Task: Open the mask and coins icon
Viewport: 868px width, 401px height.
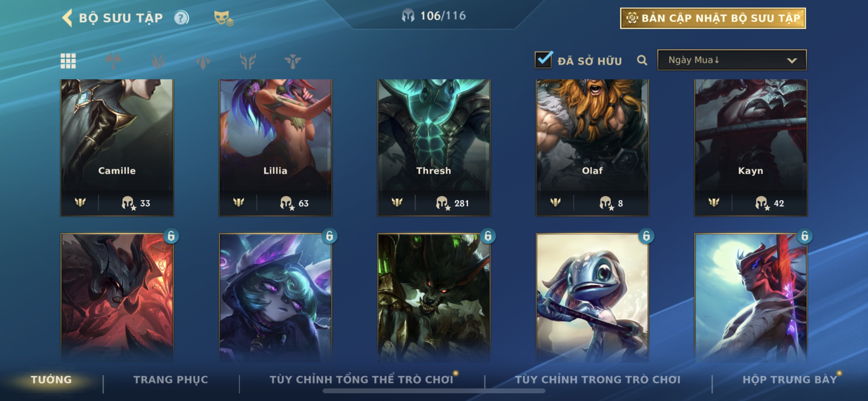Action: [x=223, y=18]
